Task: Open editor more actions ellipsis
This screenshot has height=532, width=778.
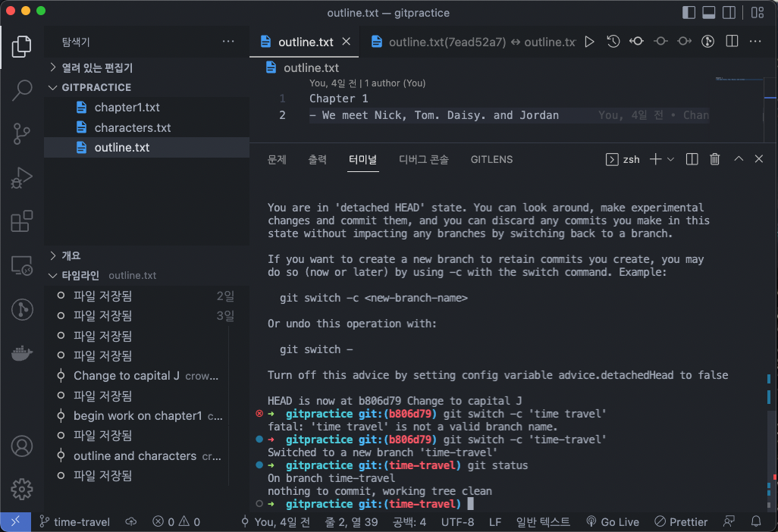Action: point(755,42)
